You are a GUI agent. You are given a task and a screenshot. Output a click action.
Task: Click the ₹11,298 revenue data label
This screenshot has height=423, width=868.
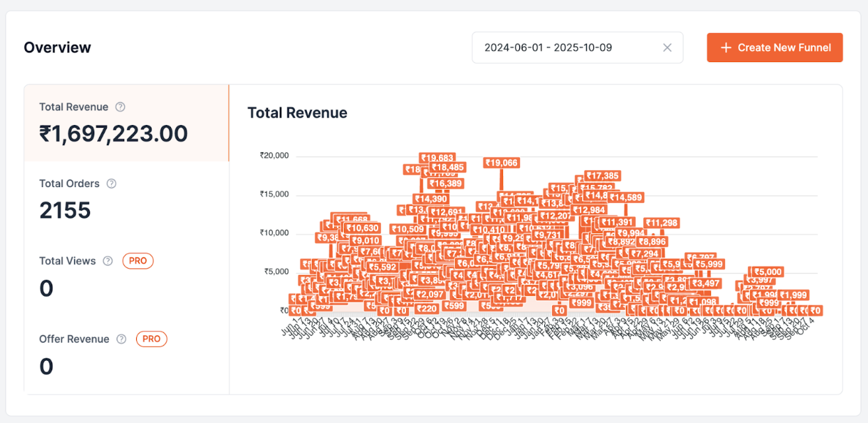662,223
